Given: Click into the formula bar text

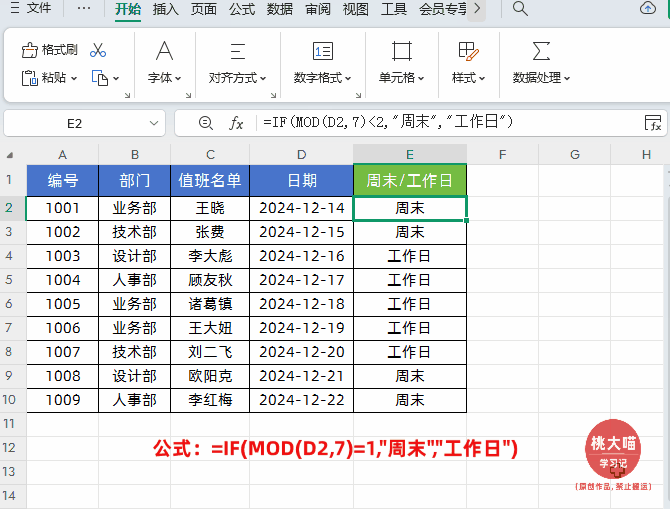Looking at the screenshot, I should [388, 122].
